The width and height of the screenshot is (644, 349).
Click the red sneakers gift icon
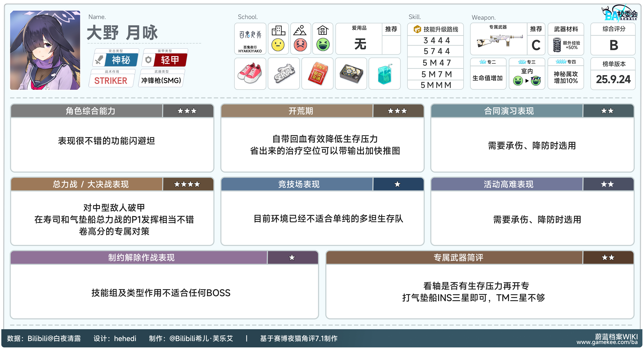click(250, 73)
